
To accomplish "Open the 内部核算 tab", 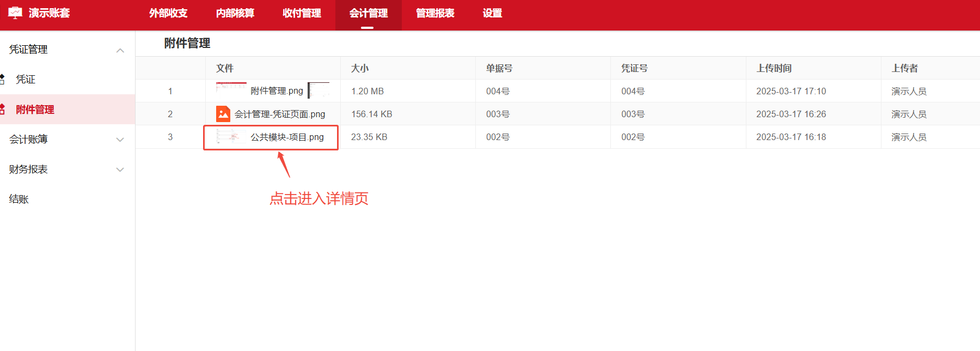I will [235, 13].
